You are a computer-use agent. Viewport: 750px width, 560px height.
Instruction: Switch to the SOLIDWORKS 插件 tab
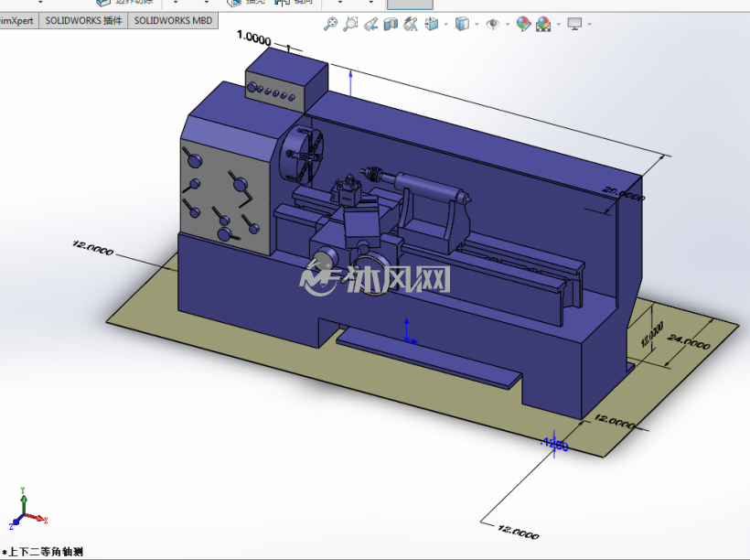84,20
